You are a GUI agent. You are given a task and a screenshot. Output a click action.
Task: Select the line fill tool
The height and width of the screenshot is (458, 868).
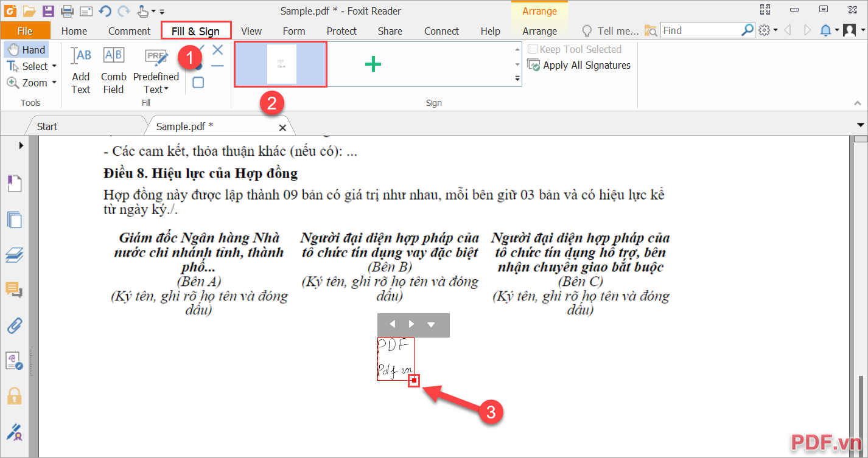tap(217, 66)
